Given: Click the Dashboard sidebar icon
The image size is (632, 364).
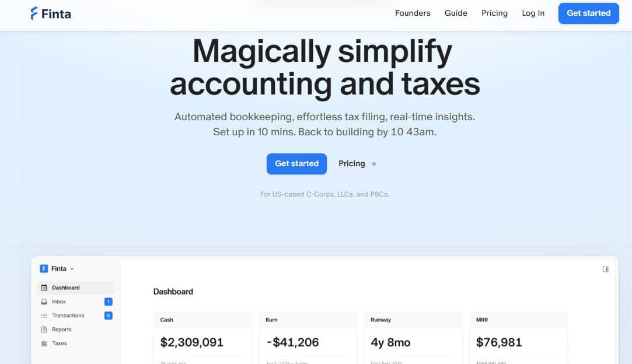Looking at the screenshot, I should (44, 288).
